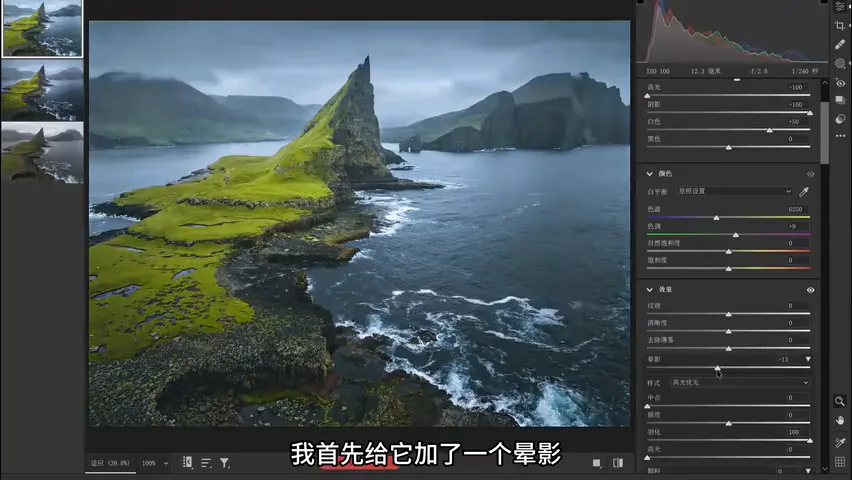Click the panel scrollbar up arrow
This screenshot has width=852, height=480.
[825, 83]
